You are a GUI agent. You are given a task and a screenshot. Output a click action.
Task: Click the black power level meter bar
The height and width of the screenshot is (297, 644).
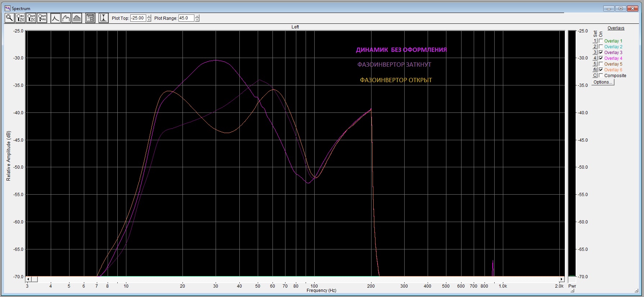point(572,153)
